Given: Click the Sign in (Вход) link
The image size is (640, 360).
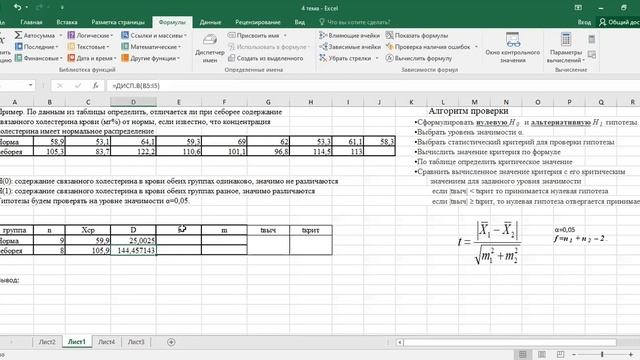Looking at the screenshot, I should point(584,22).
